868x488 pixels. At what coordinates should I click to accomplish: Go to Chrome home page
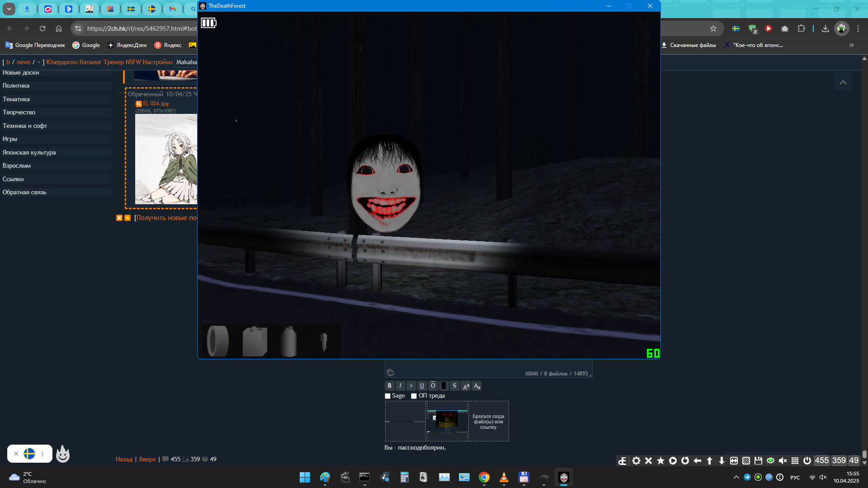pyautogui.click(x=59, y=28)
